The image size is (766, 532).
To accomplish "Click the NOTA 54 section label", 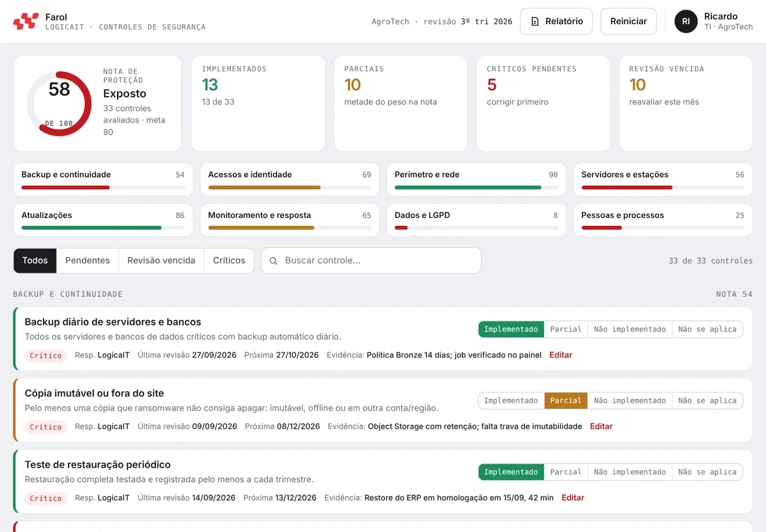I will (x=734, y=295).
